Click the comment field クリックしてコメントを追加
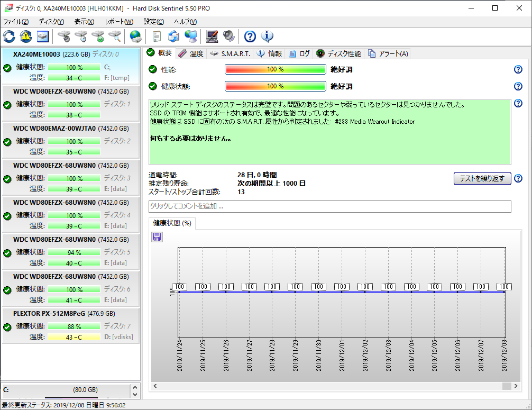 (330, 206)
